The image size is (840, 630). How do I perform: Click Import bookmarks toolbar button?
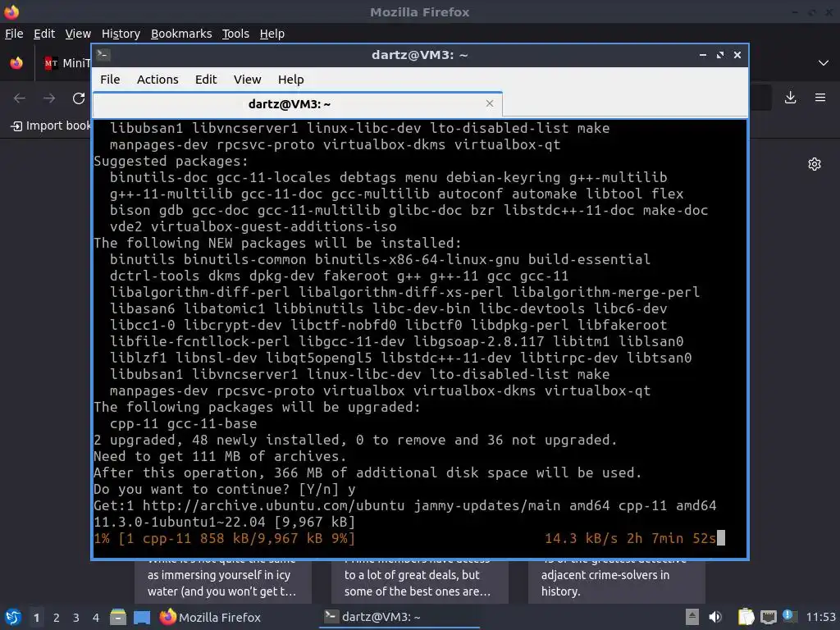click(51, 126)
